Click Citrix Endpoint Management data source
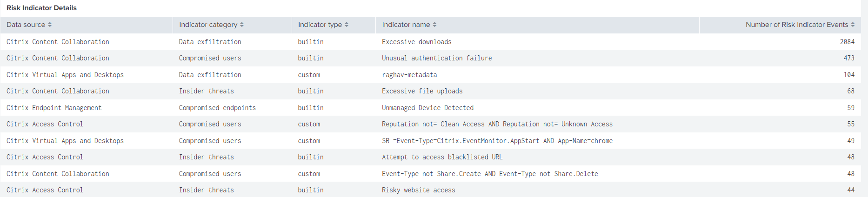This screenshot has height=197, width=868. click(x=54, y=108)
